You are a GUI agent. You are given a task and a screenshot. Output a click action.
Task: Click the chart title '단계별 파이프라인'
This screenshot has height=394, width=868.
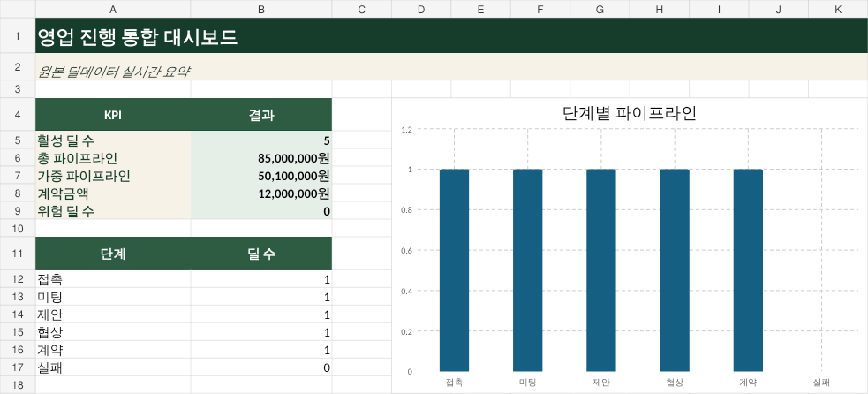(629, 113)
